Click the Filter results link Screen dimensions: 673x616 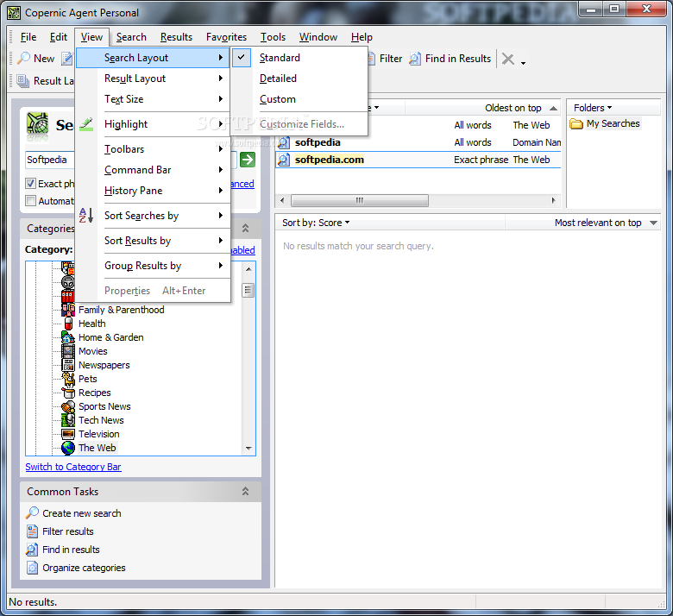click(x=68, y=531)
